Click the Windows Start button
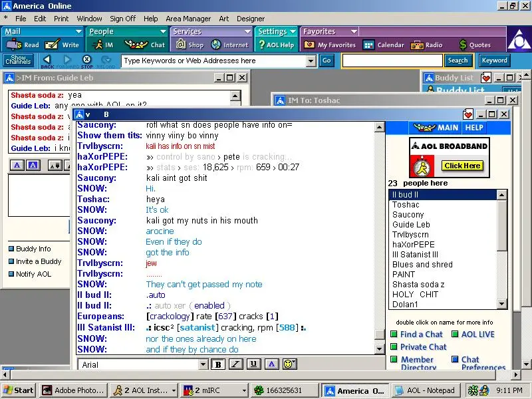This screenshot has height=399, width=532. tap(19, 390)
